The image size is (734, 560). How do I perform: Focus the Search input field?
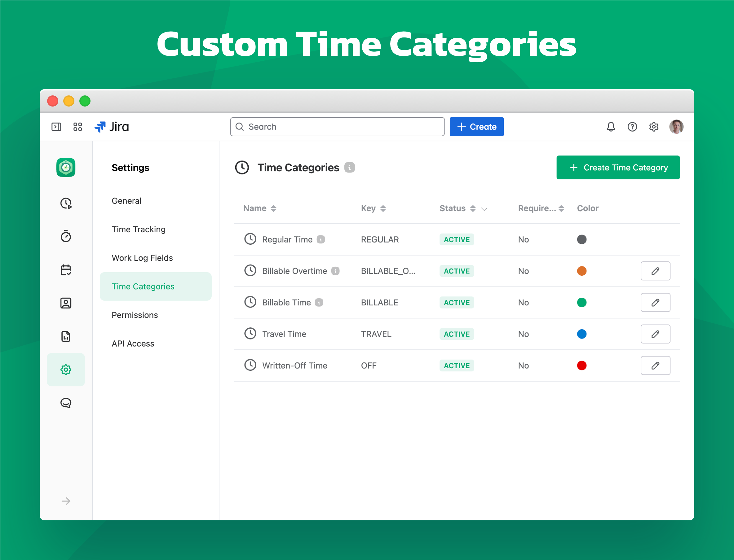tap(337, 127)
